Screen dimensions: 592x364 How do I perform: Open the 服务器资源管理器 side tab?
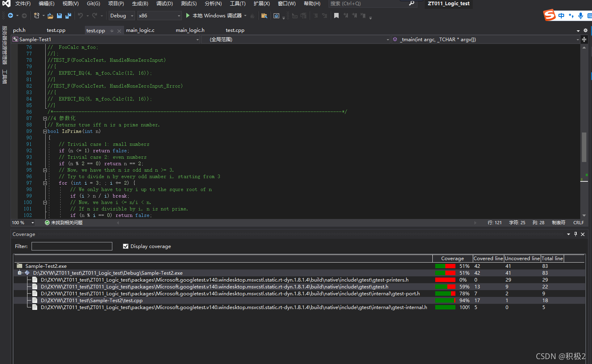coord(4,45)
